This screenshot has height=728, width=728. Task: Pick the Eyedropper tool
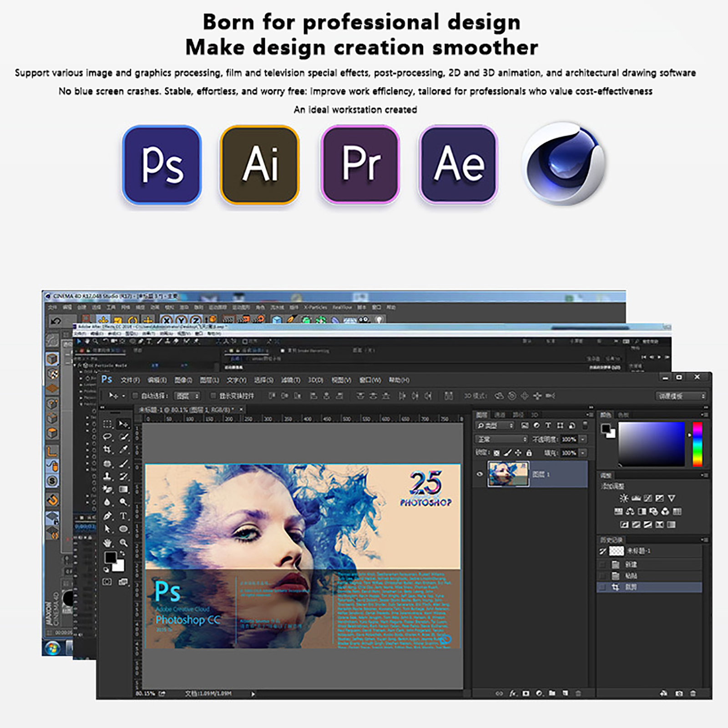point(123,450)
